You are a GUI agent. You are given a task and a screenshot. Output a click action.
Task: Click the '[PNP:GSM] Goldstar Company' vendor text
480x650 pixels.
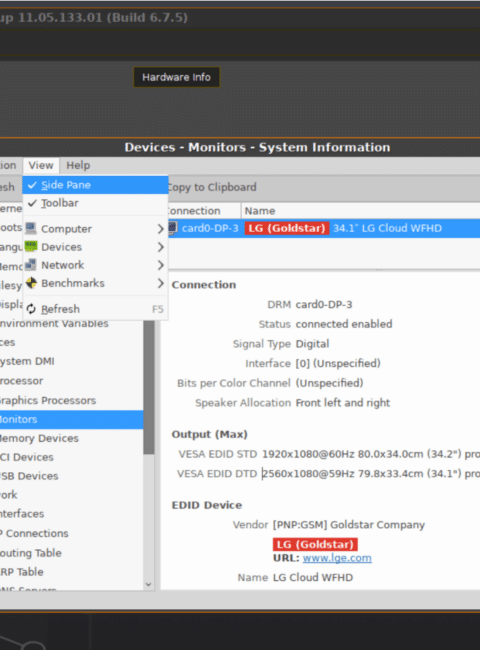(x=349, y=525)
